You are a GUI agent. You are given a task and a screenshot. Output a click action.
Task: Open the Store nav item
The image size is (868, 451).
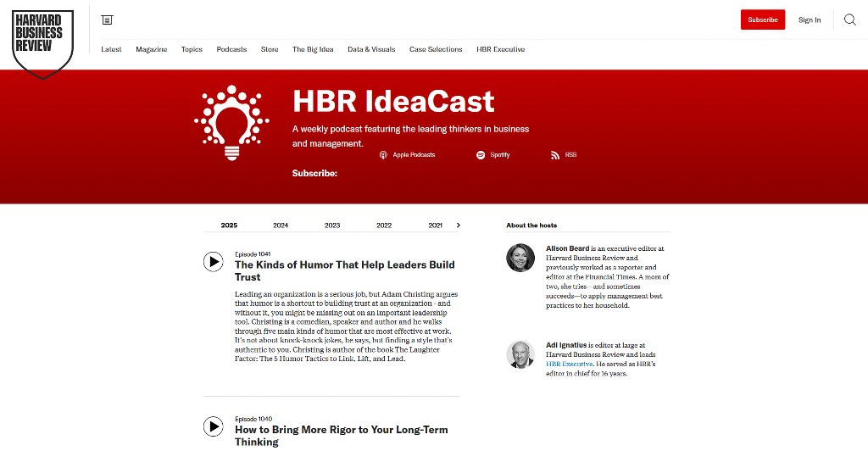pyautogui.click(x=270, y=49)
